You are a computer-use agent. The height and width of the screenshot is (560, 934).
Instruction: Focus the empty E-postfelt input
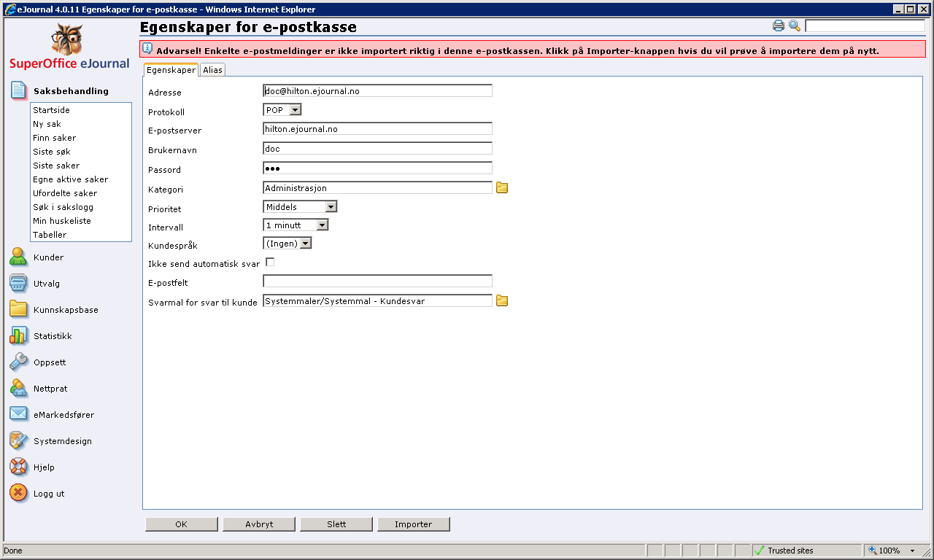(x=377, y=281)
